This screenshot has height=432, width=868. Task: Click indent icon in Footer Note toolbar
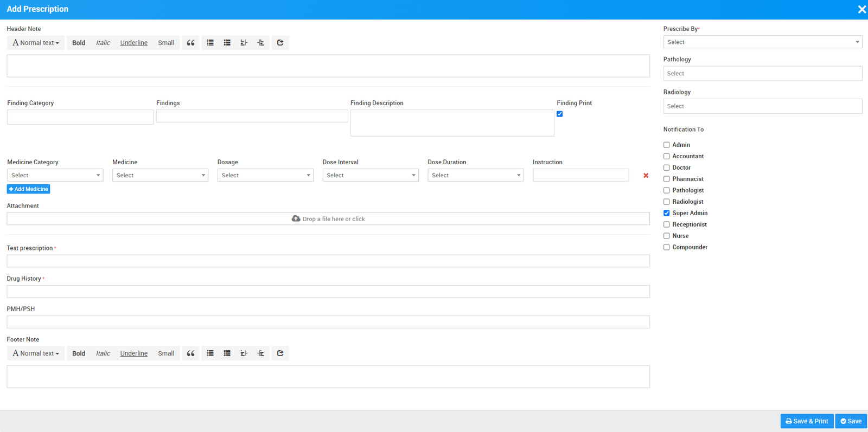(261, 353)
